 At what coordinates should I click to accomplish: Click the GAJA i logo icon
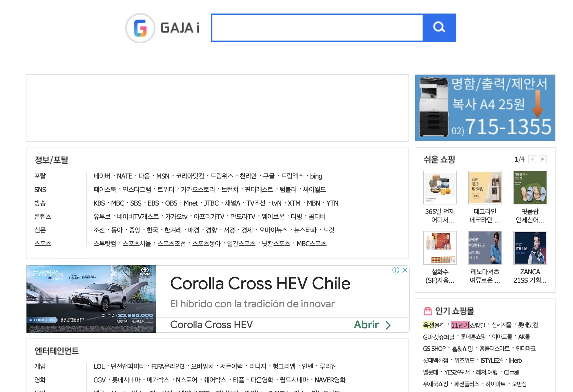(x=140, y=28)
